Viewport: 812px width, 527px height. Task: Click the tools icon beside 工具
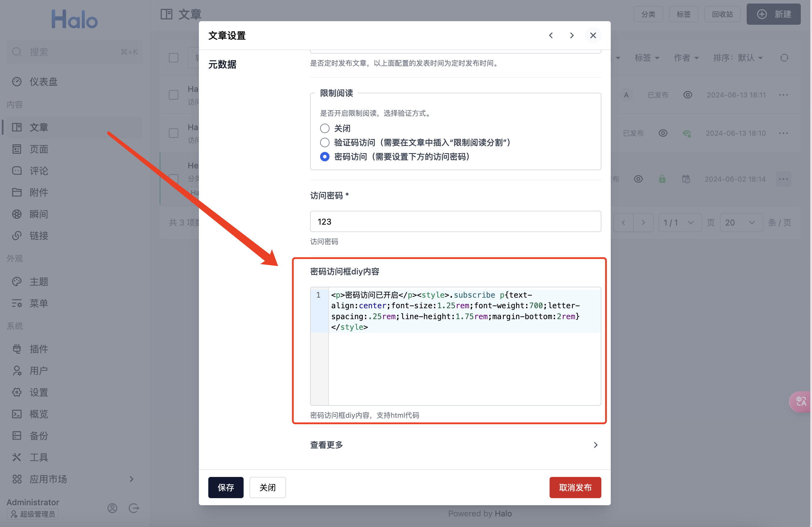click(x=17, y=457)
